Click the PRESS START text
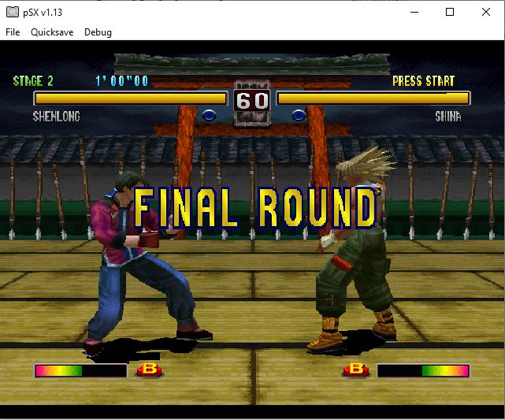Image resolution: width=505 pixels, height=420 pixels. point(423,81)
